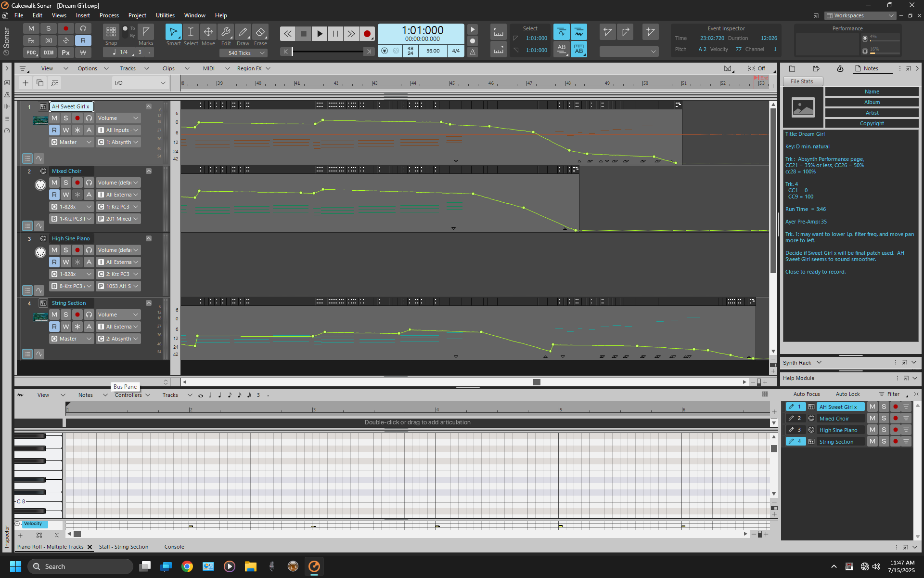Open the 2: Krz PC3 channel dropdown
This screenshot has height=578, width=924.
coord(118,274)
